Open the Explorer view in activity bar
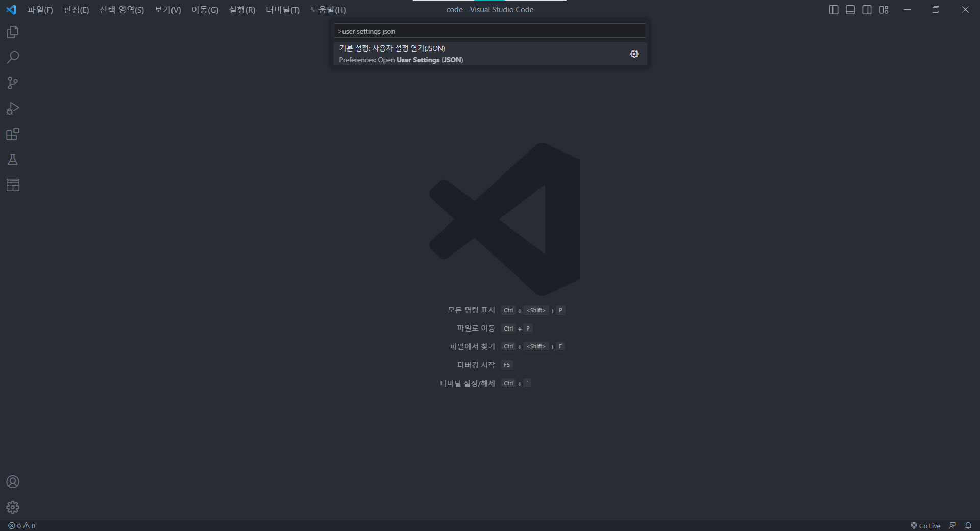The image size is (980, 531). click(13, 32)
